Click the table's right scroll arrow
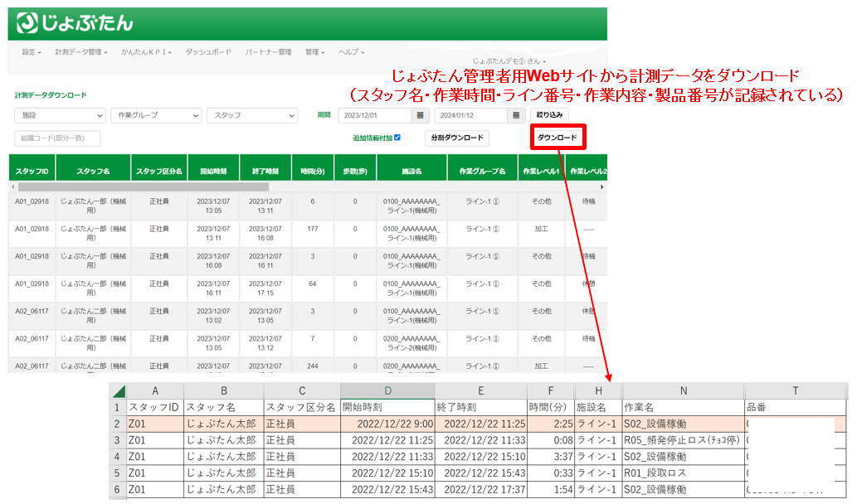The width and height of the screenshot is (857, 504). [601, 187]
